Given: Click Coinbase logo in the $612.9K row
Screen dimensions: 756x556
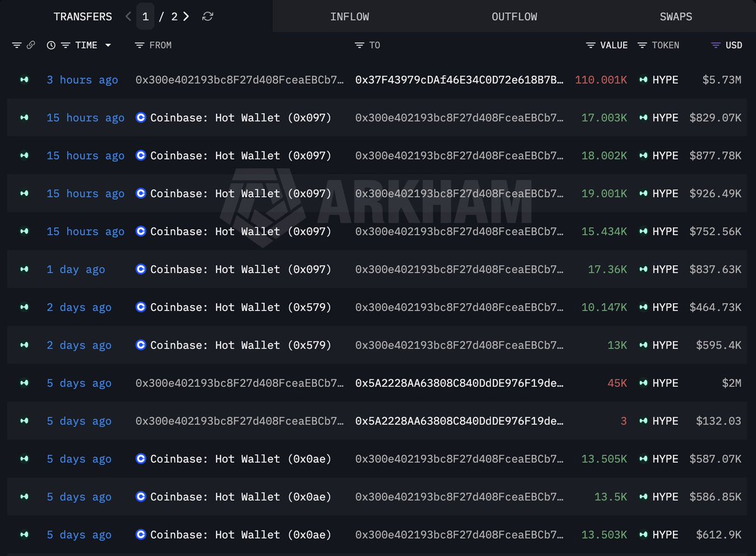Looking at the screenshot, I should tap(141, 535).
